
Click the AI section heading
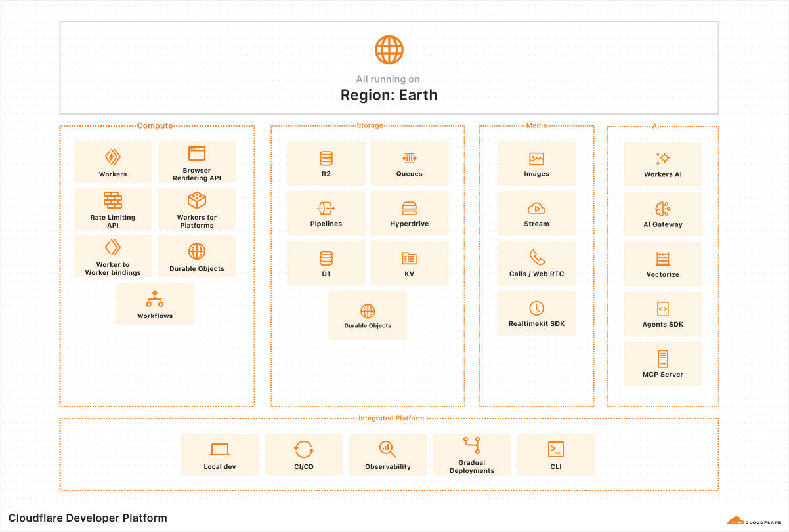(x=655, y=126)
